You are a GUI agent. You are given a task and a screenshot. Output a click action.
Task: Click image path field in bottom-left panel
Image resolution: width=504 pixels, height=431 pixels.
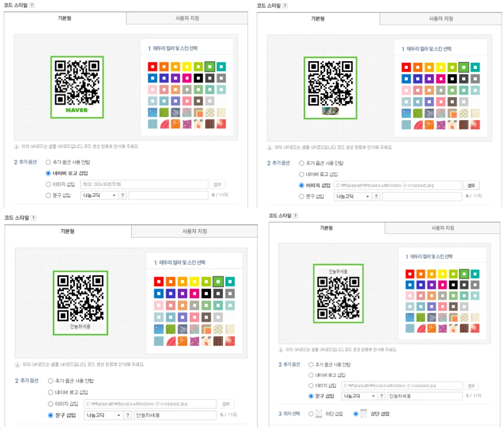tap(150, 404)
